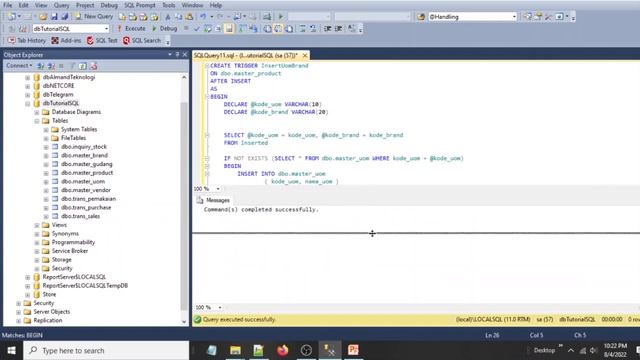
Task: Expand the Views folder node
Action: 37,225
